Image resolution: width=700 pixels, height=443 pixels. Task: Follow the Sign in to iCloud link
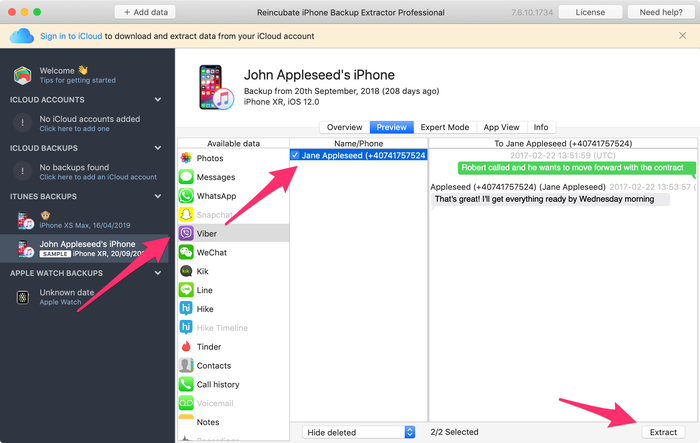pyautogui.click(x=71, y=36)
